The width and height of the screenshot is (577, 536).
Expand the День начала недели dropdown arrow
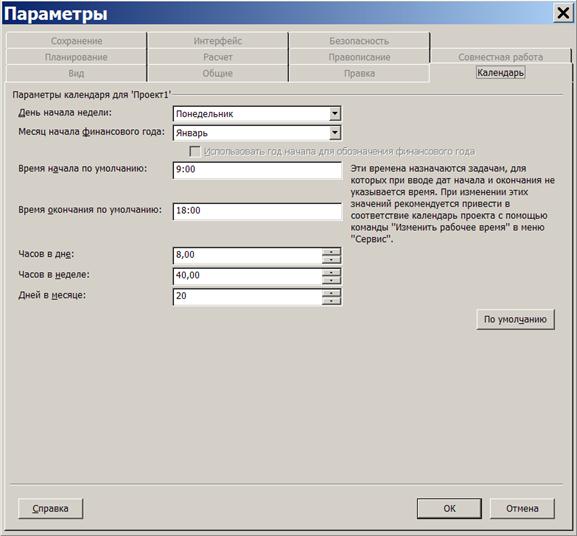pyautogui.click(x=334, y=114)
